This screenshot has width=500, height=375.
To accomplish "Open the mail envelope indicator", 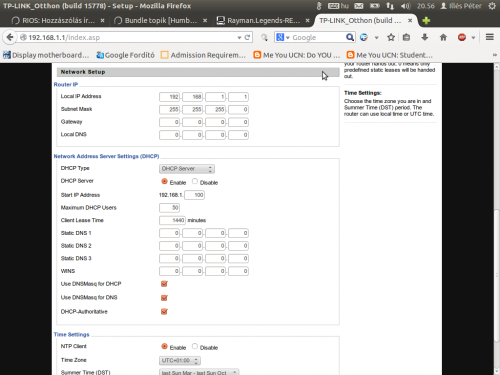I will pos(359,6).
